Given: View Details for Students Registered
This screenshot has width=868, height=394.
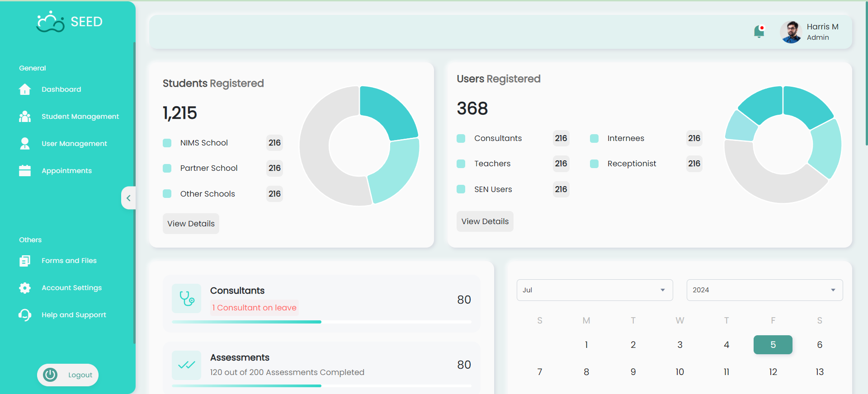Looking at the screenshot, I should pyautogui.click(x=191, y=224).
